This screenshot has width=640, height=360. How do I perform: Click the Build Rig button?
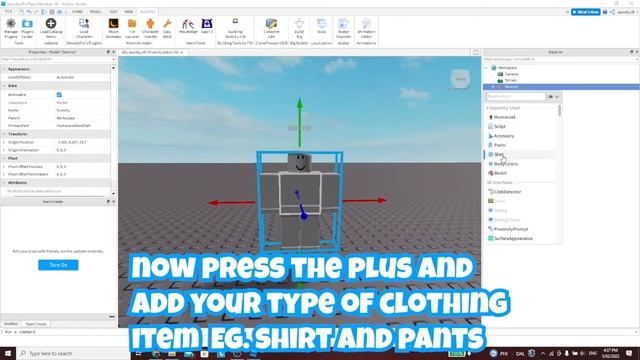[x=299, y=28]
